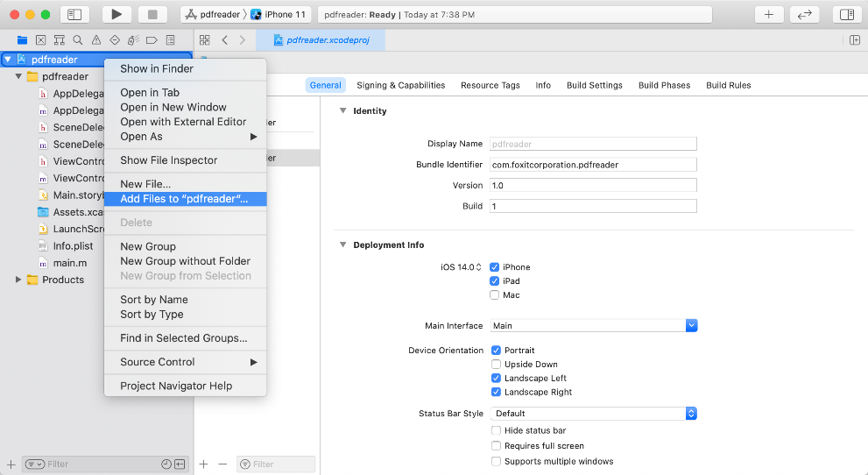This screenshot has width=868, height=475.
Task: Click the Stop button in toolbar
Action: click(152, 14)
